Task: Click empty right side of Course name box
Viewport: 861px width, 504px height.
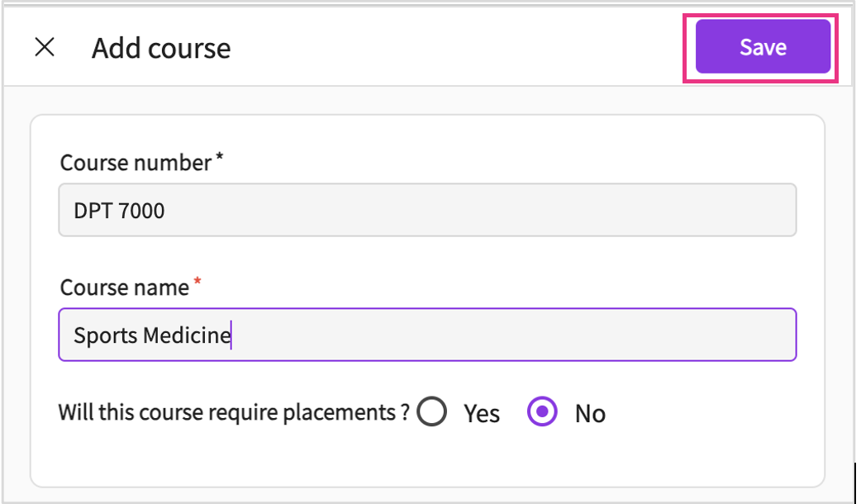Action: click(x=661, y=335)
